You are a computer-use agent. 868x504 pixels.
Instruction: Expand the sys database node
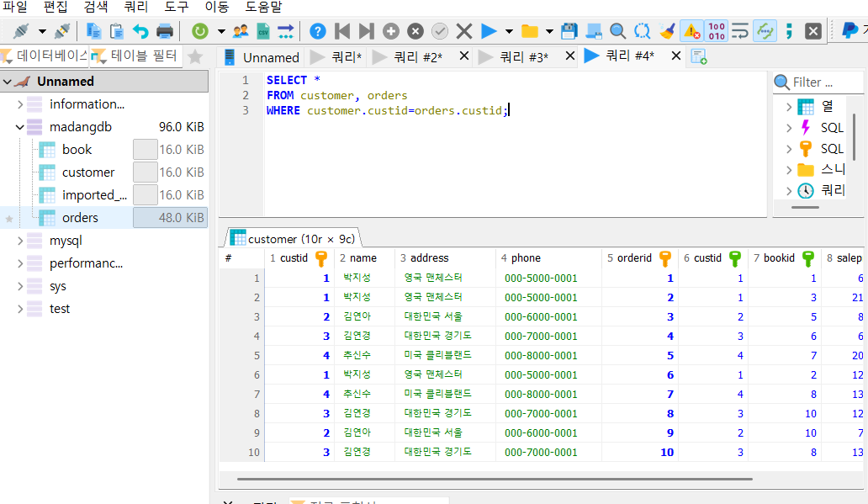[x=20, y=286]
